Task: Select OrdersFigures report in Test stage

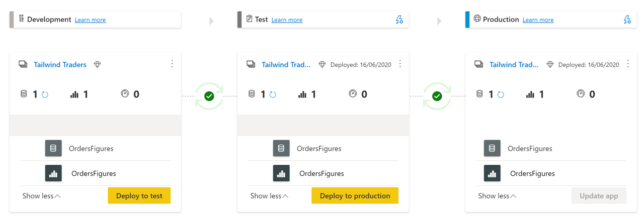Action: (321, 173)
